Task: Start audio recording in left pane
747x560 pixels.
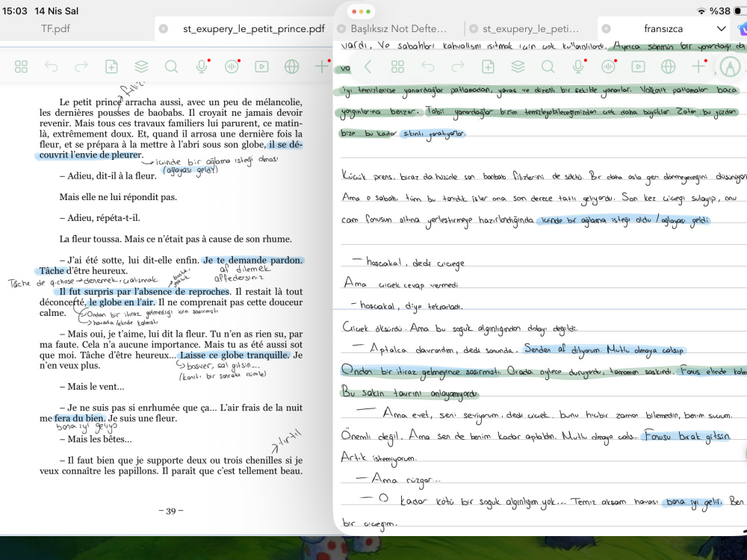Action: [x=202, y=66]
